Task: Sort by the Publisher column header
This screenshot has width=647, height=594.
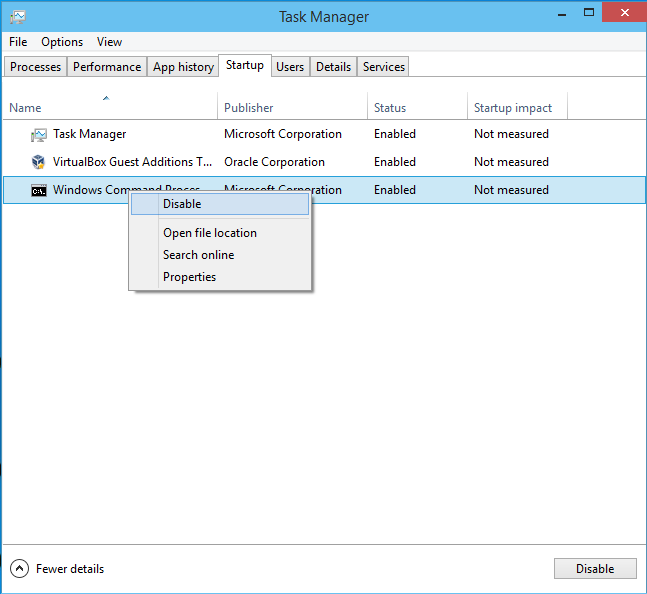Action: coord(293,106)
